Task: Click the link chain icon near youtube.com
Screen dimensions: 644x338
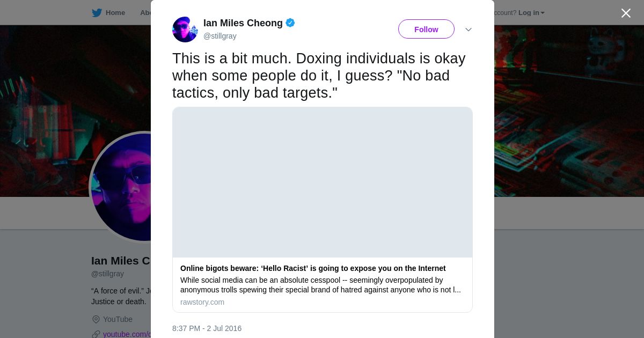Action: pos(96,334)
